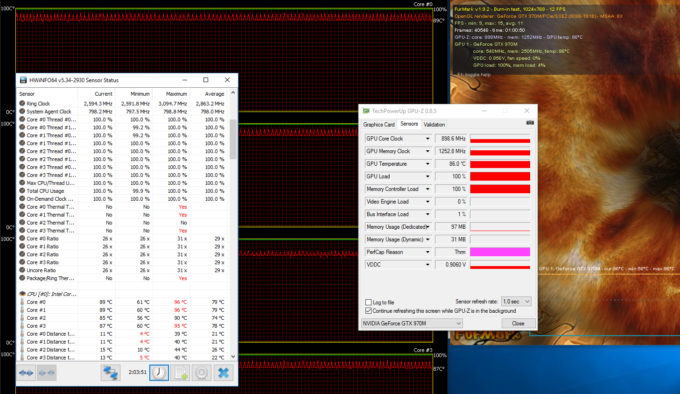
Task: Click GPU-Z title bar app icon
Action: coord(366,111)
